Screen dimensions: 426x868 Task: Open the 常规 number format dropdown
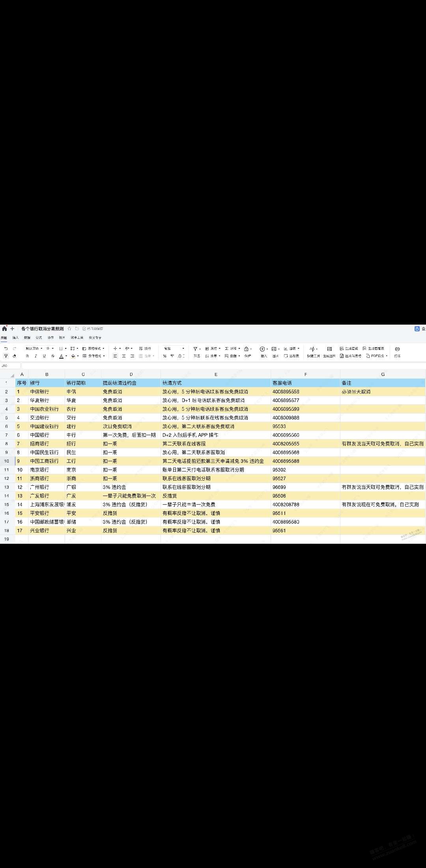[174, 348]
